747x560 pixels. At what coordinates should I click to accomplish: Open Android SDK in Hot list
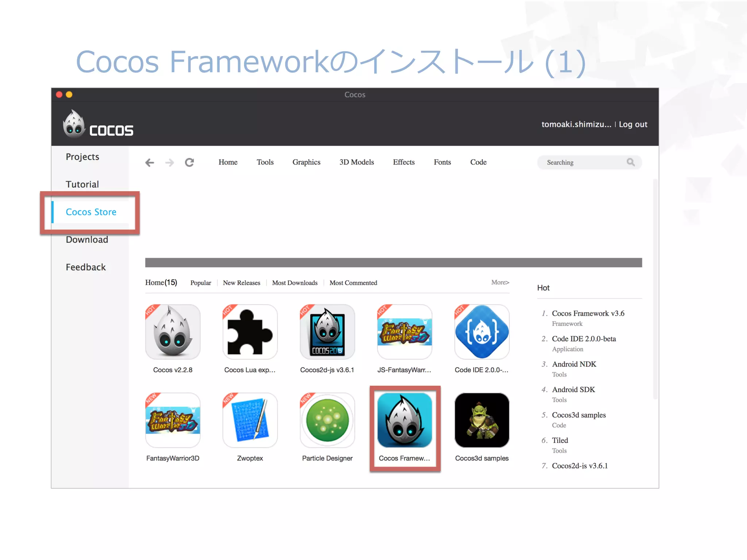pos(573,390)
